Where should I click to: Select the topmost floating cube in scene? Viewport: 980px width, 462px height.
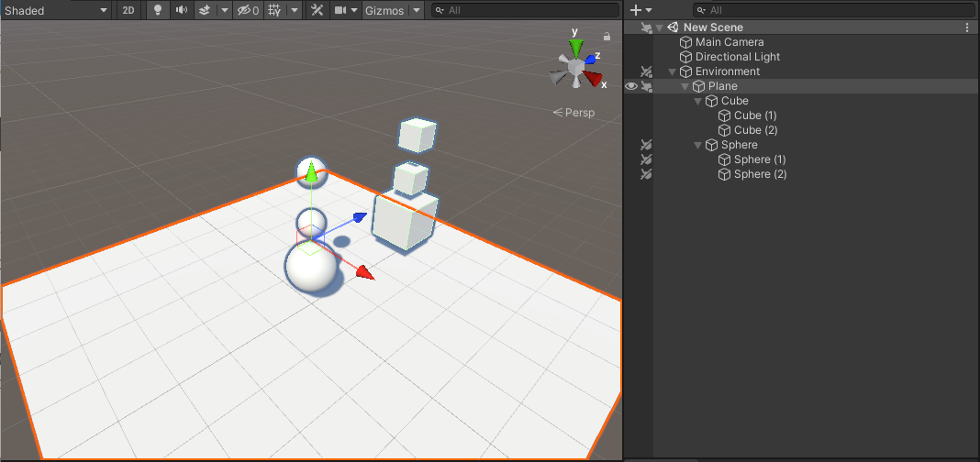[x=417, y=136]
